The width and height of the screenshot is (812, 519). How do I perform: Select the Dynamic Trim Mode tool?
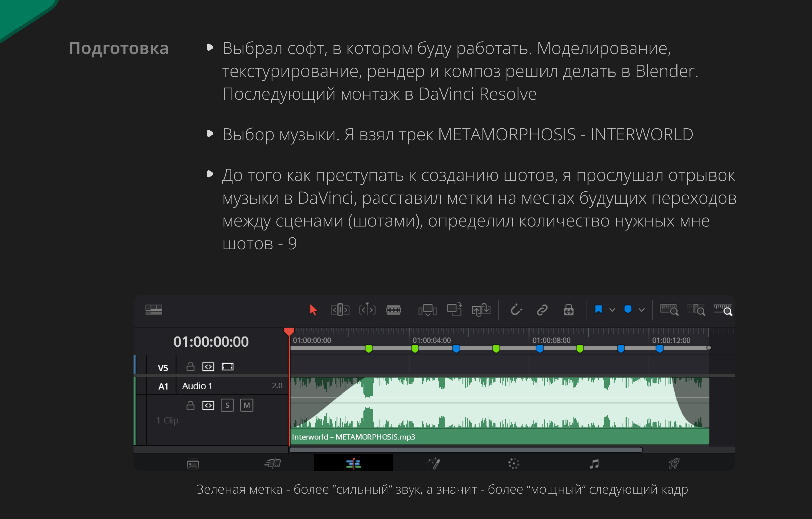coord(367,310)
